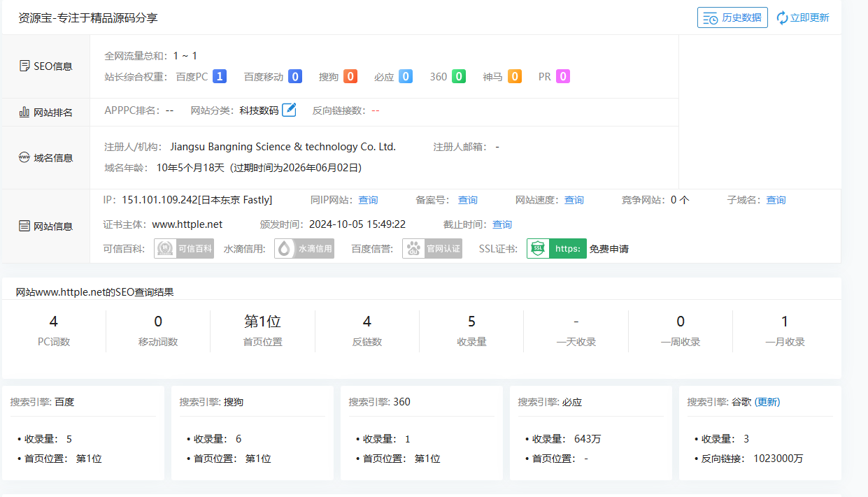Click the green 360 weight badge

[458, 77]
